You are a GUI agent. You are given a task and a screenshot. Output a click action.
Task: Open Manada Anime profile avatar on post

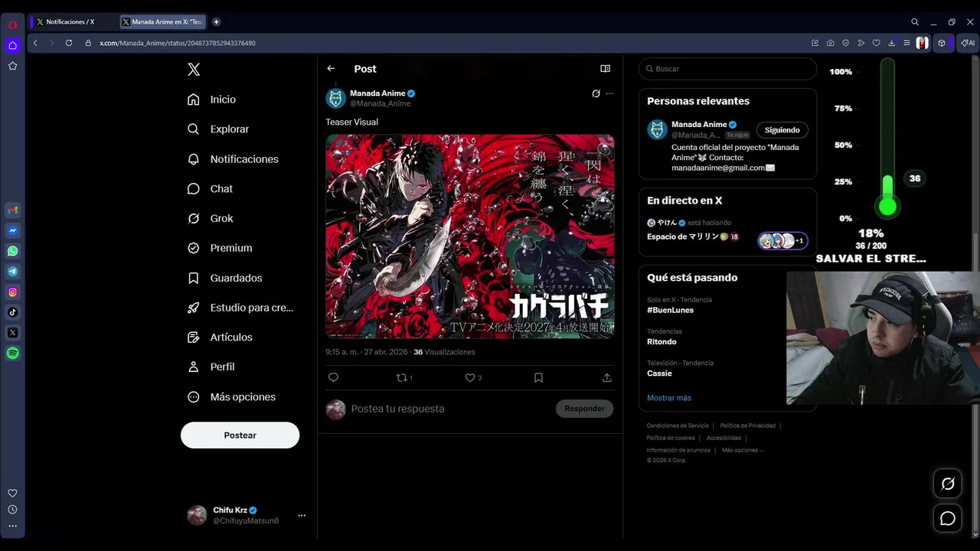pyautogui.click(x=335, y=98)
